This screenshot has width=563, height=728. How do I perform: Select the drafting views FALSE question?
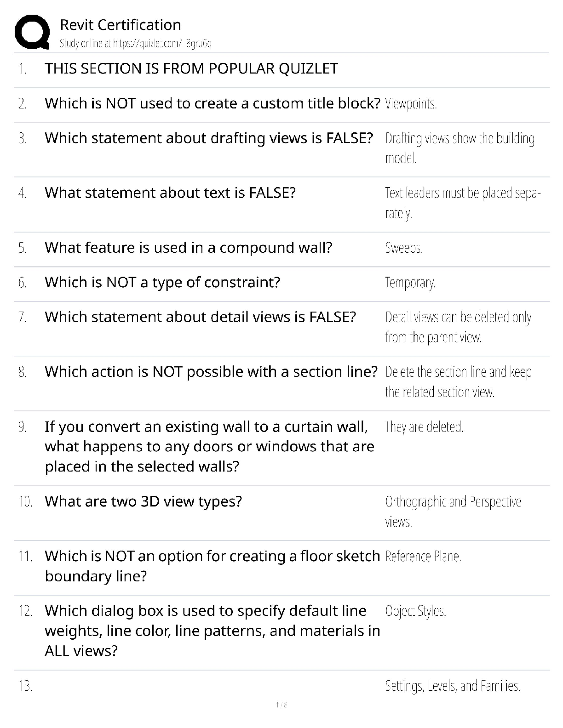coord(209,138)
